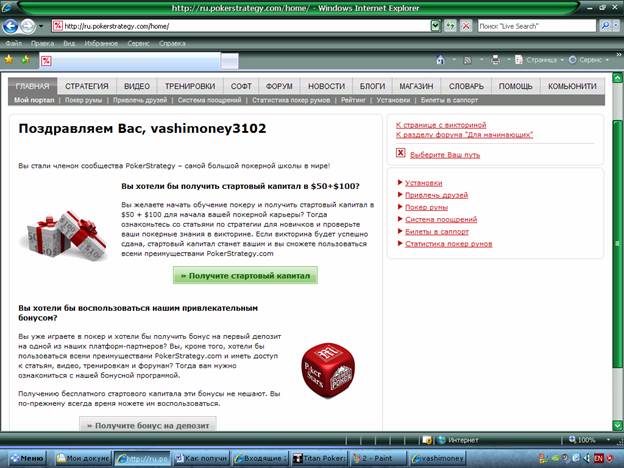Click Получите бонус на депозит button
Viewport: 624px width, 468px height.
(148, 424)
